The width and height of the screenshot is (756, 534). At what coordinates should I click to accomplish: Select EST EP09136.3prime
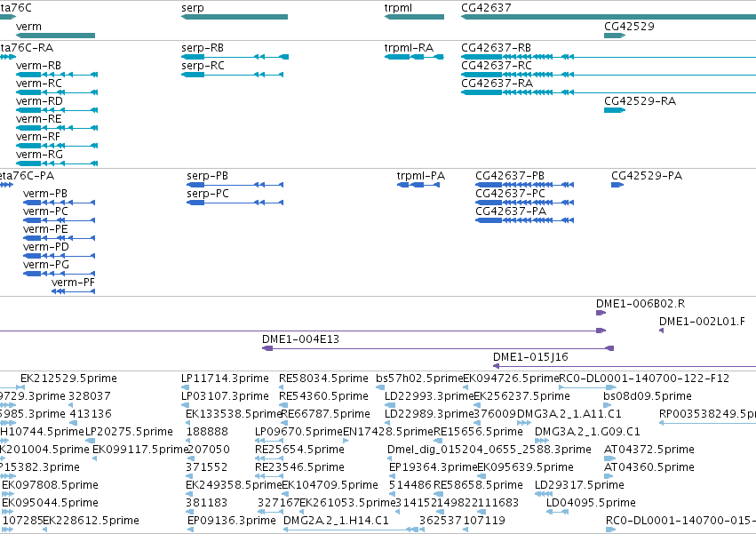(x=232, y=521)
